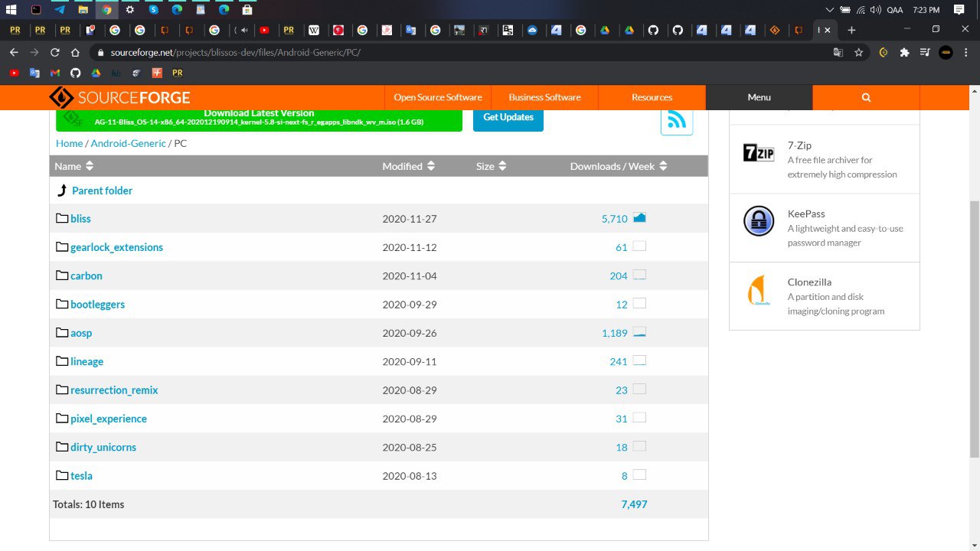Open File Explorer from the taskbar
The height and width of the screenshot is (551, 980).
click(83, 10)
